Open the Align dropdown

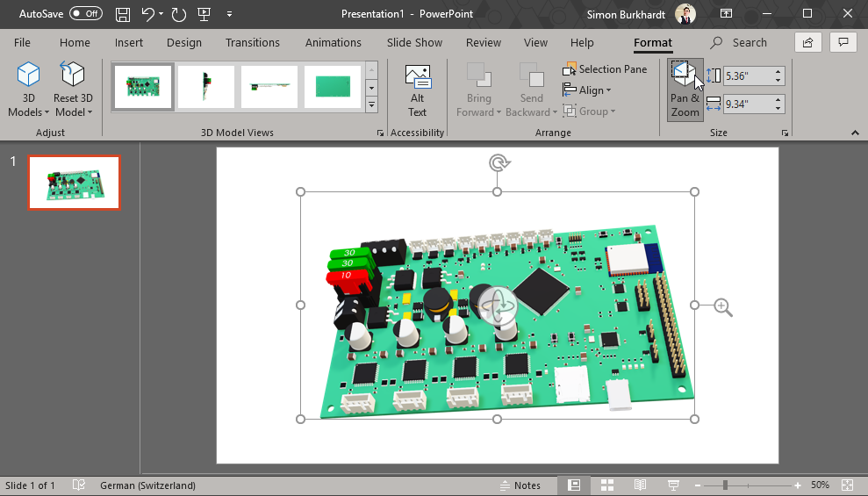[x=587, y=90]
